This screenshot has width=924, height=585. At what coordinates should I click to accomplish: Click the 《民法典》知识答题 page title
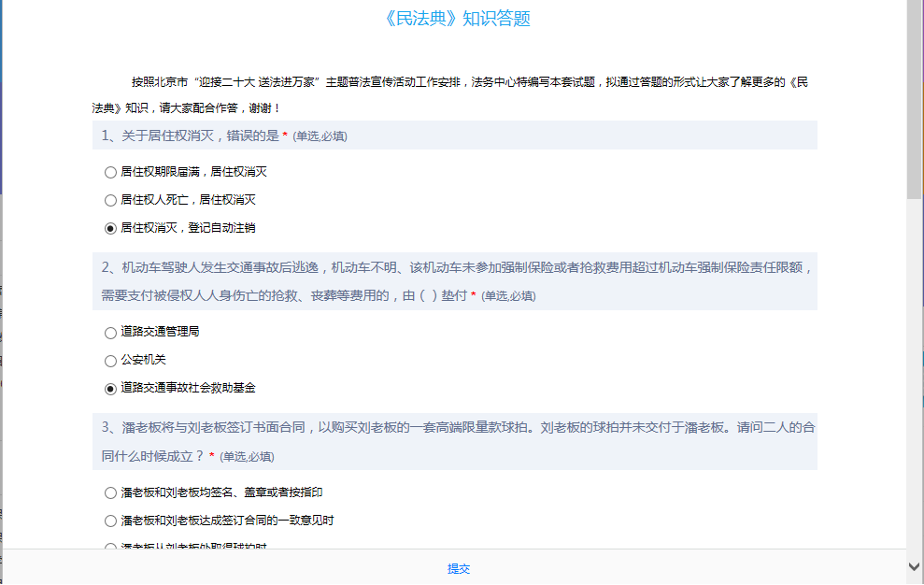[x=458, y=19]
